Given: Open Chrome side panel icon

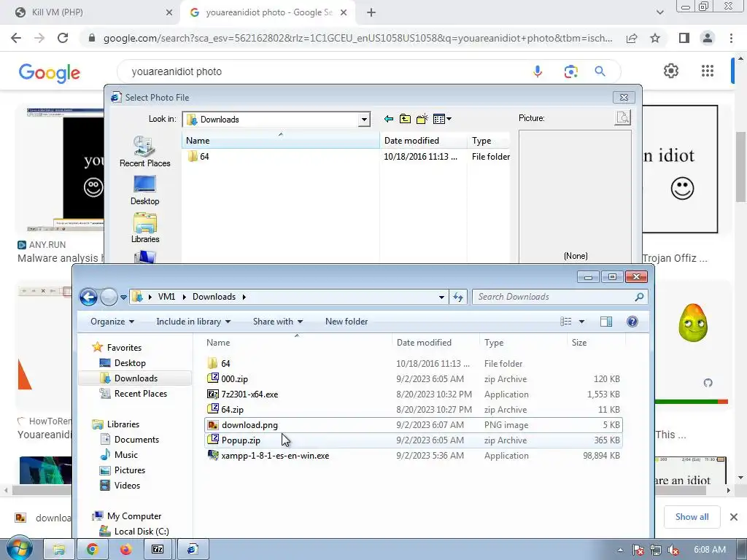Looking at the screenshot, I should [684, 38].
